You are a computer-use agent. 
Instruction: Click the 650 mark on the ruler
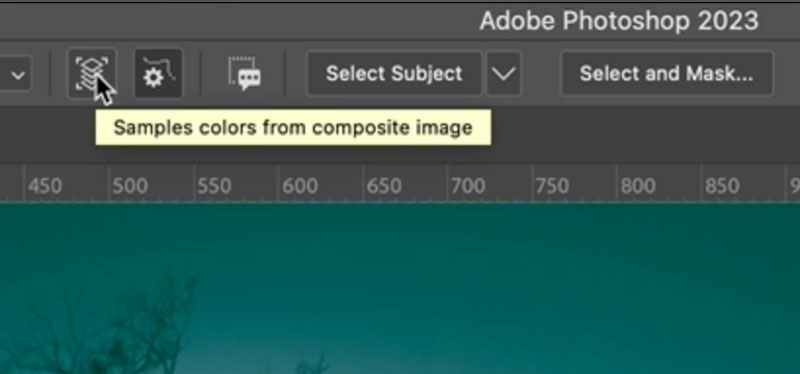tap(384, 186)
